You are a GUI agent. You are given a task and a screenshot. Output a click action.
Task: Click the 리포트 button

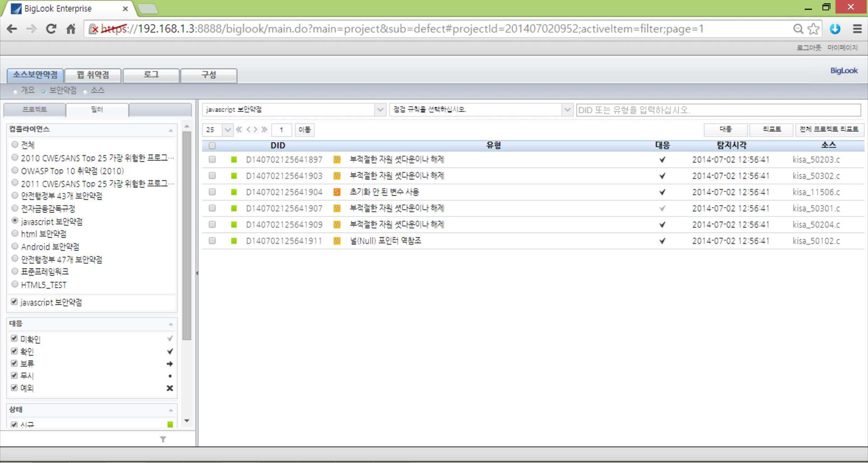pos(772,130)
